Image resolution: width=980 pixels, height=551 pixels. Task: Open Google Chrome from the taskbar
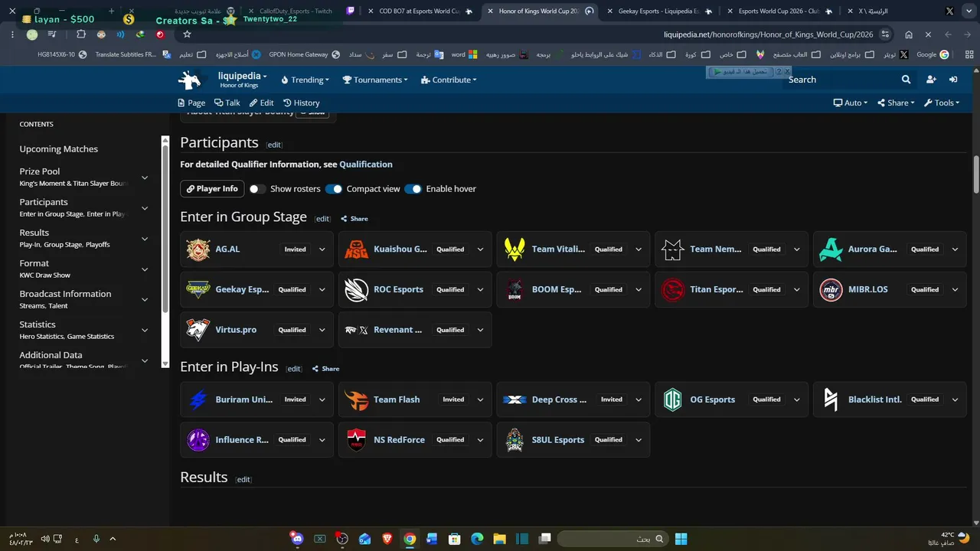pyautogui.click(x=410, y=539)
